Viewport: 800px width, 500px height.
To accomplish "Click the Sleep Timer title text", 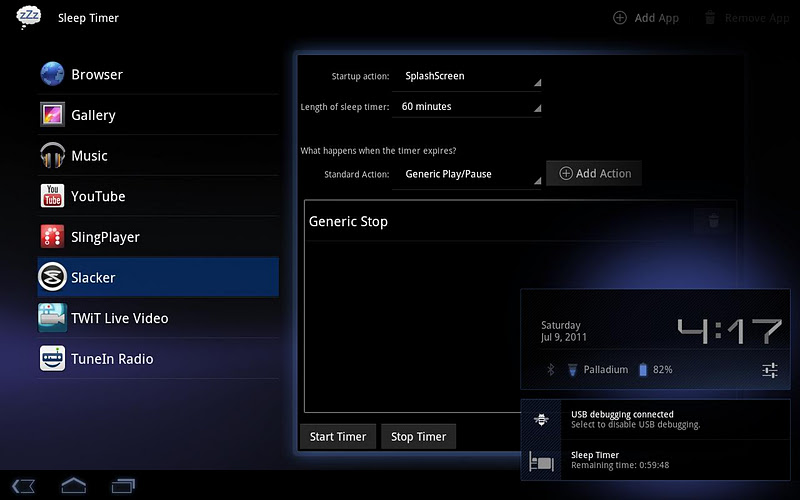I will tap(88, 18).
